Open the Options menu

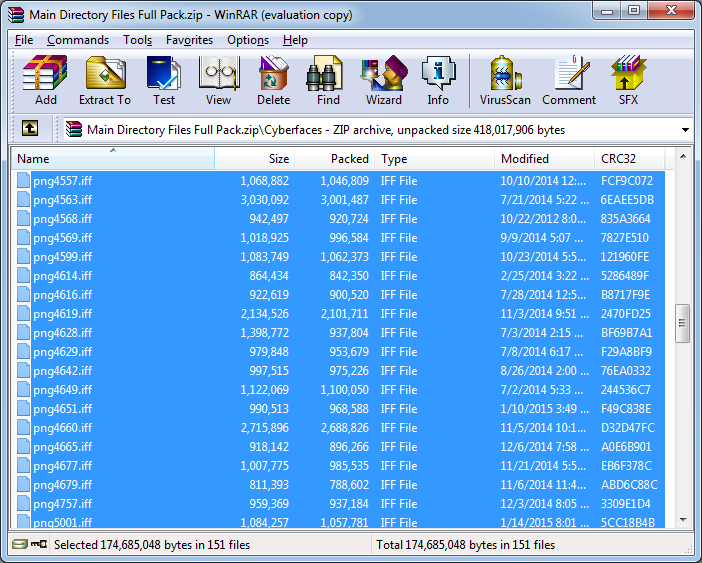248,40
